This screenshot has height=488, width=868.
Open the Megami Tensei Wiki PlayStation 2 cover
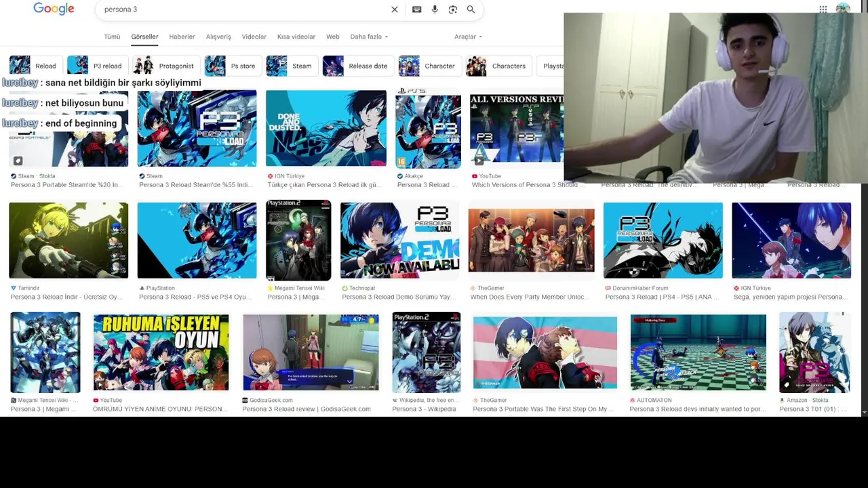click(x=298, y=240)
